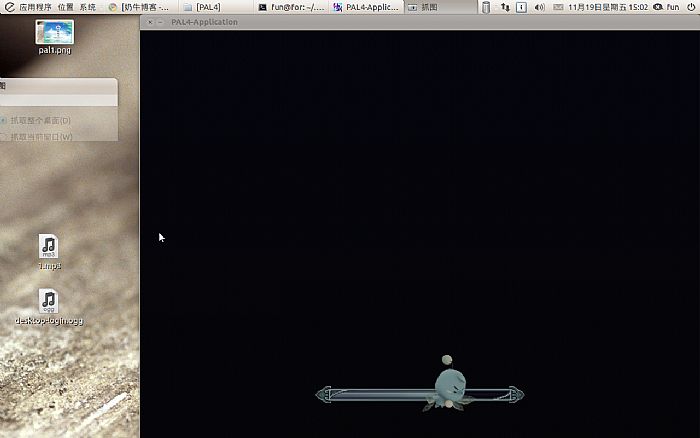
Task: Select the desktop-login.ogg file icon
Action: point(49,301)
